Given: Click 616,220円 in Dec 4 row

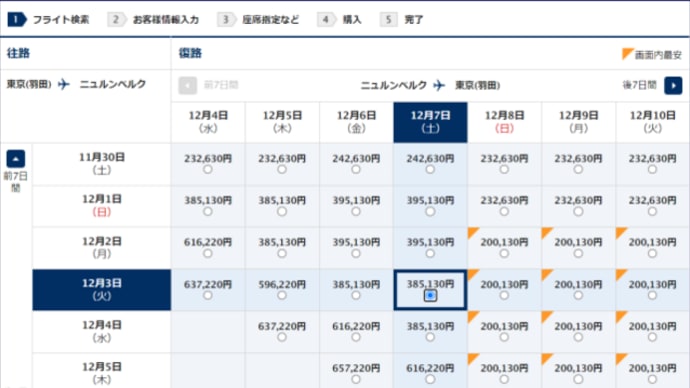Looking at the screenshot, I should [356, 326].
